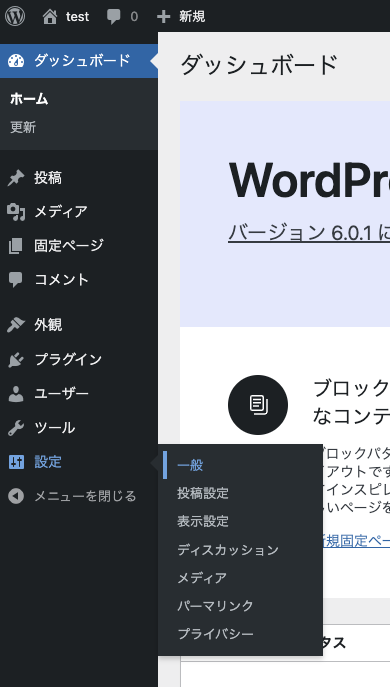
Task: Click the home icon beside test
Action: (50, 17)
